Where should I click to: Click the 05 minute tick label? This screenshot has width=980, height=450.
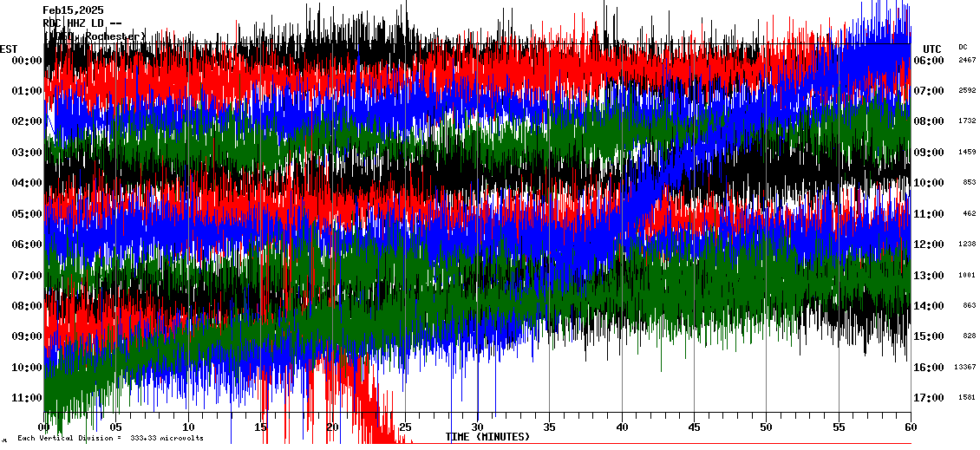click(x=116, y=427)
